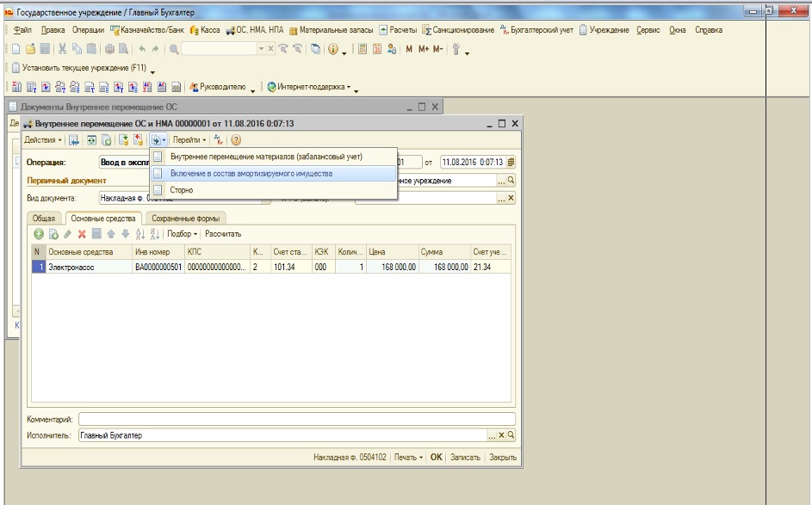812x505 pixels.
Task: Open the calendar picker beside the date field
Action: tap(511, 162)
